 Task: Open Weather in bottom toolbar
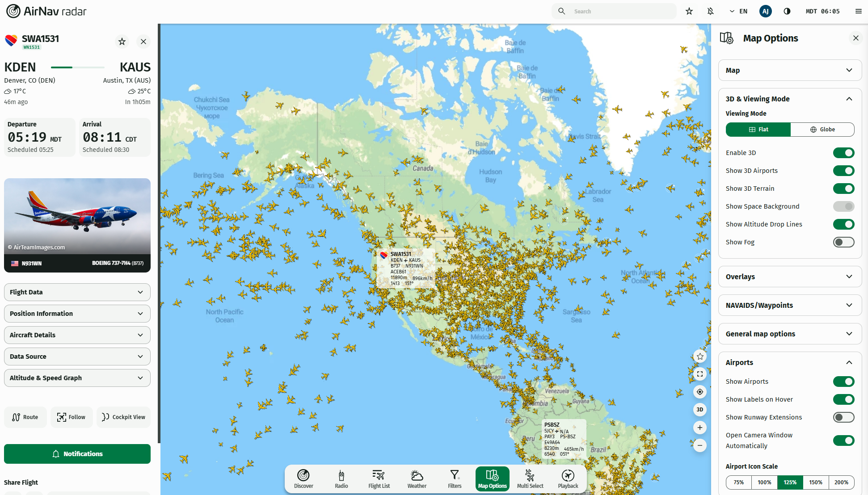click(417, 479)
